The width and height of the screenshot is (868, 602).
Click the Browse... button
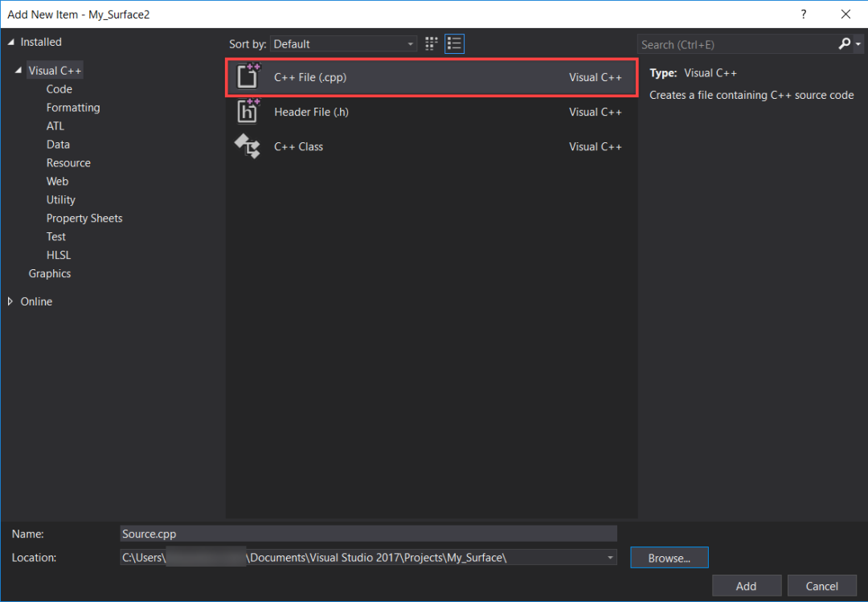point(669,558)
